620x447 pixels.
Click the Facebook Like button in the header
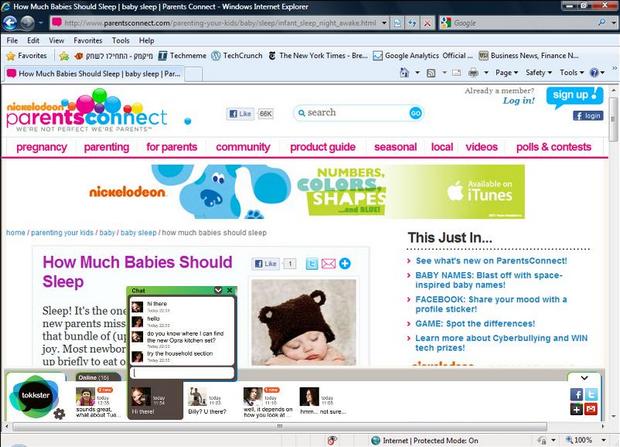[x=240, y=114]
